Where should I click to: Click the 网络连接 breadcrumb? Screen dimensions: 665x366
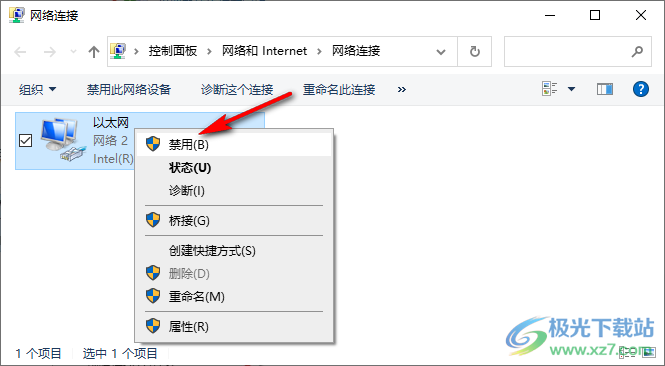356,51
